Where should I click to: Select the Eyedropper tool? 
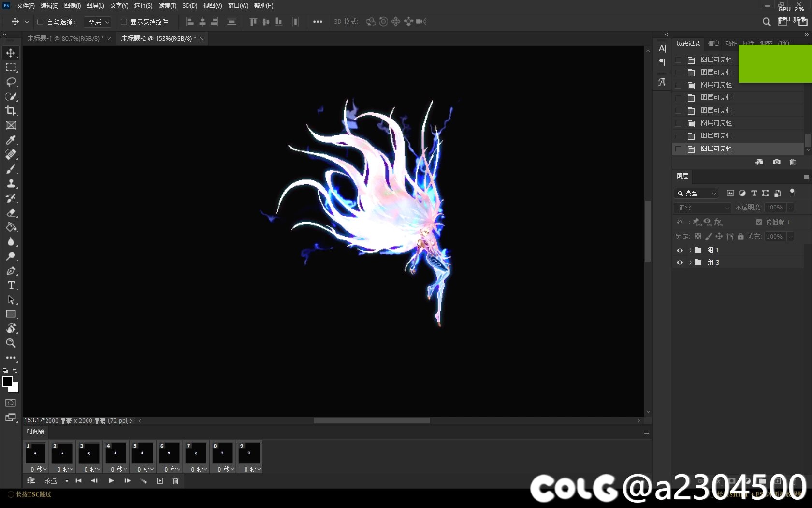[11, 140]
